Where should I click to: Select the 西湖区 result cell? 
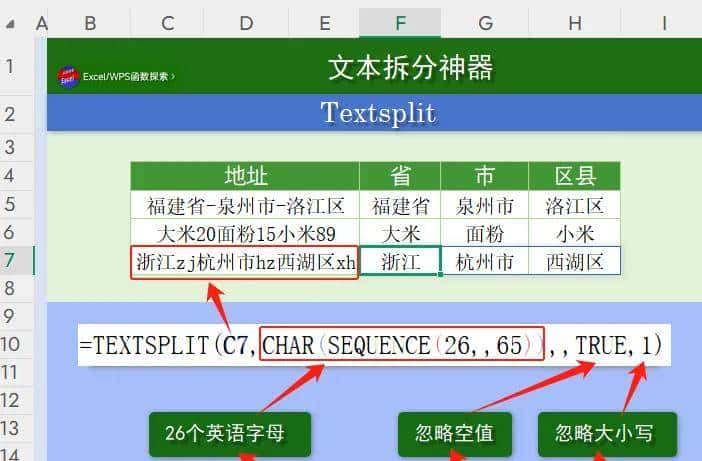[575, 260]
